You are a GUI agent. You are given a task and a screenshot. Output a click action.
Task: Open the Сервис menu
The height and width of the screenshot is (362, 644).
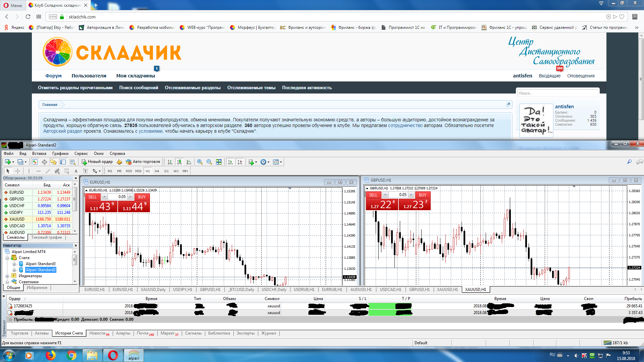point(81,154)
